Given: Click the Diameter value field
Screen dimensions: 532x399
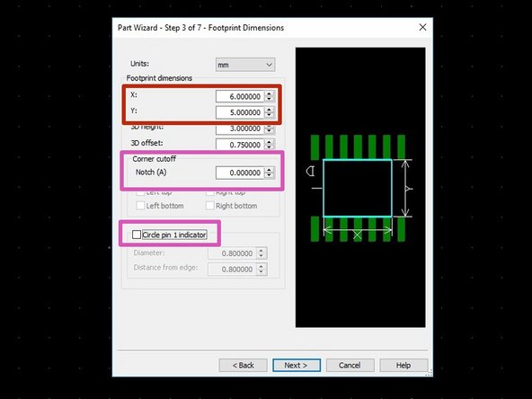Looking at the screenshot, I should (232, 253).
